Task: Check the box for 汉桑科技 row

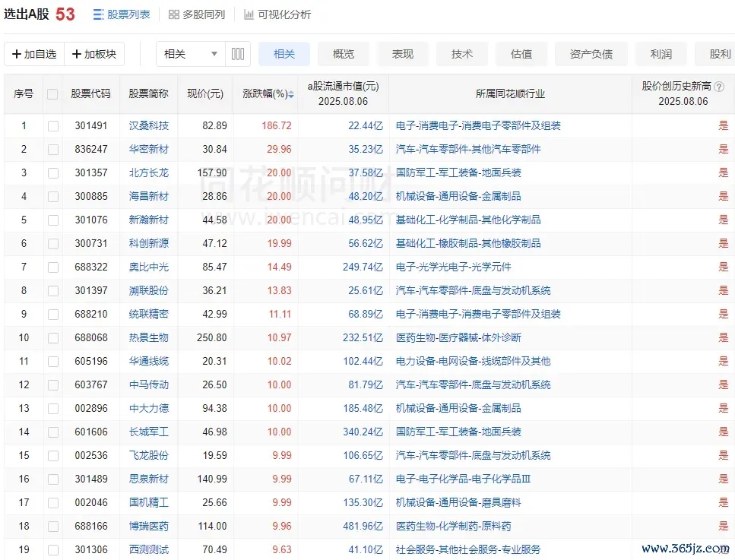Action: coord(53,126)
